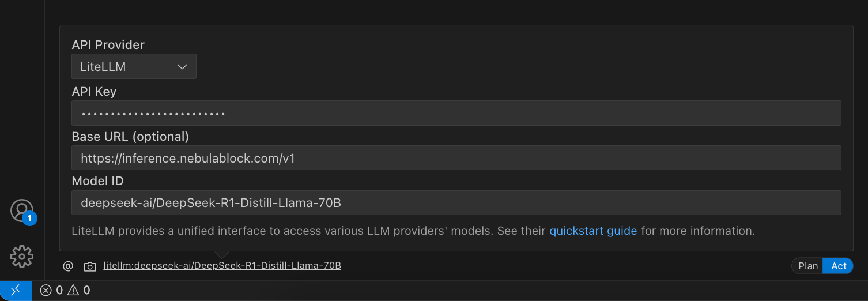Screen dimensions: 868x301
Task: Focus the Base URL input field
Action: point(456,157)
